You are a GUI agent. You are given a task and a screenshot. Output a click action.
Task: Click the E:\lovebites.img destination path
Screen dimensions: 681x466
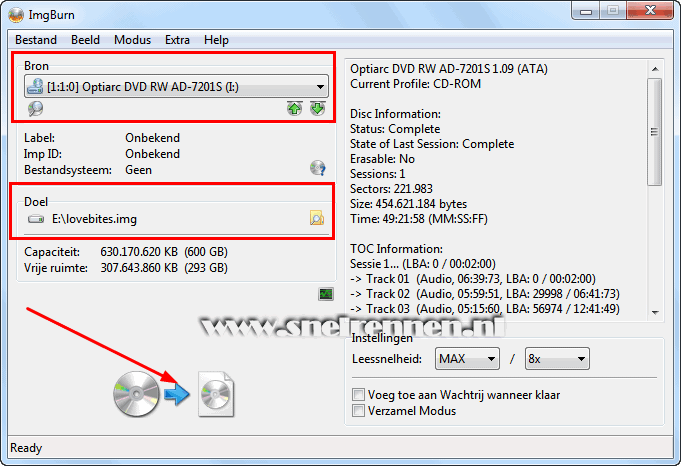[94, 219]
